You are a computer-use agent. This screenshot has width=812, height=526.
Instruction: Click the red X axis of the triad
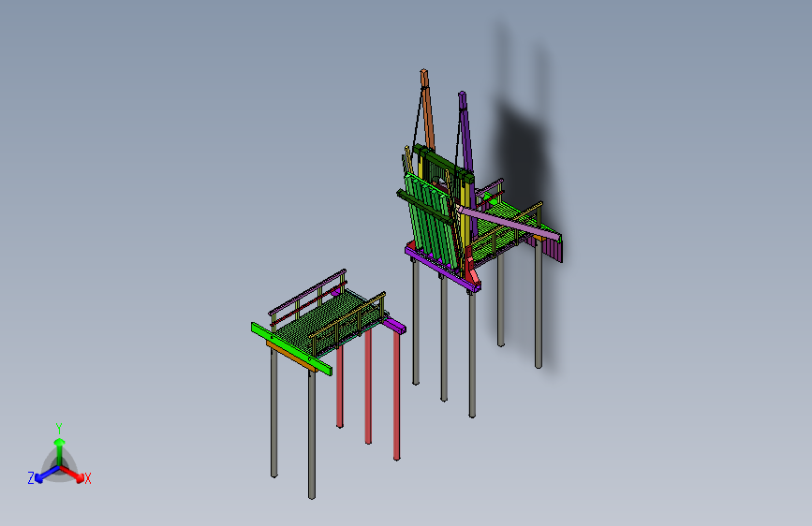click(72, 474)
